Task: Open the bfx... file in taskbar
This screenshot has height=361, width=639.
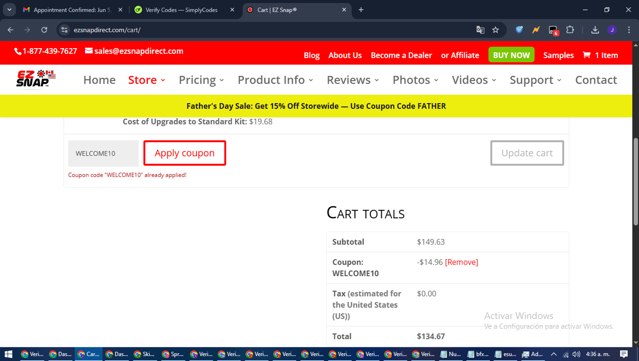Action: pos(478,354)
